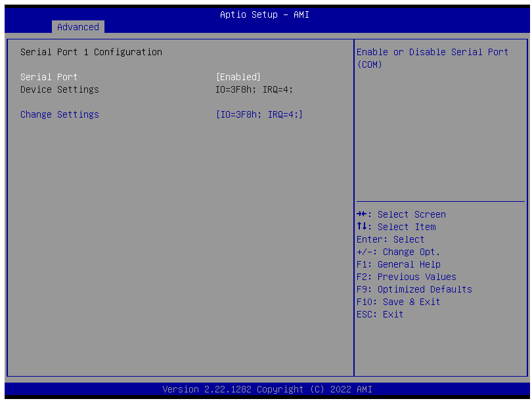
Task: Open the Change Settings value dropdown
Action: (x=259, y=114)
